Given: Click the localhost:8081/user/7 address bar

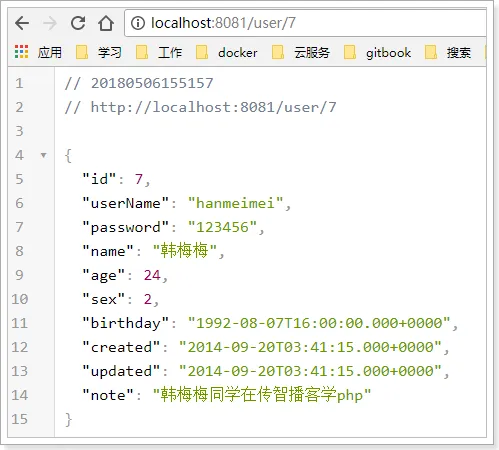Looking at the screenshot, I should pyautogui.click(x=305, y=23).
